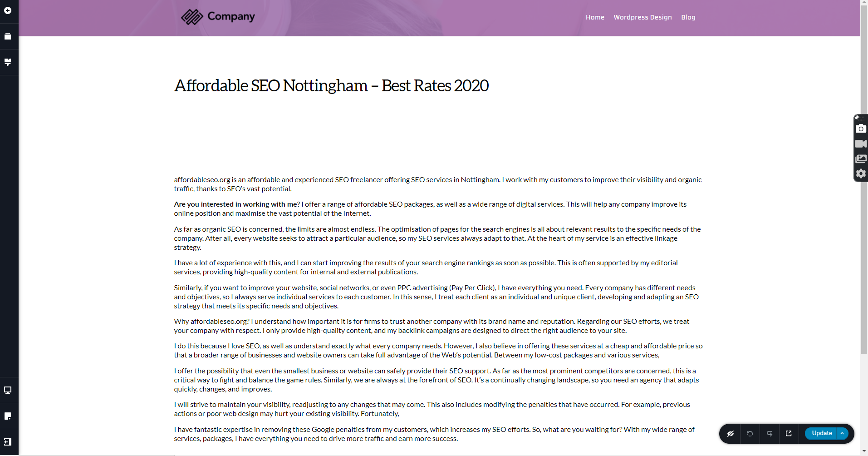The image size is (868, 456).
Task: Open the responsive view monitor icon
Action: pos(8,390)
